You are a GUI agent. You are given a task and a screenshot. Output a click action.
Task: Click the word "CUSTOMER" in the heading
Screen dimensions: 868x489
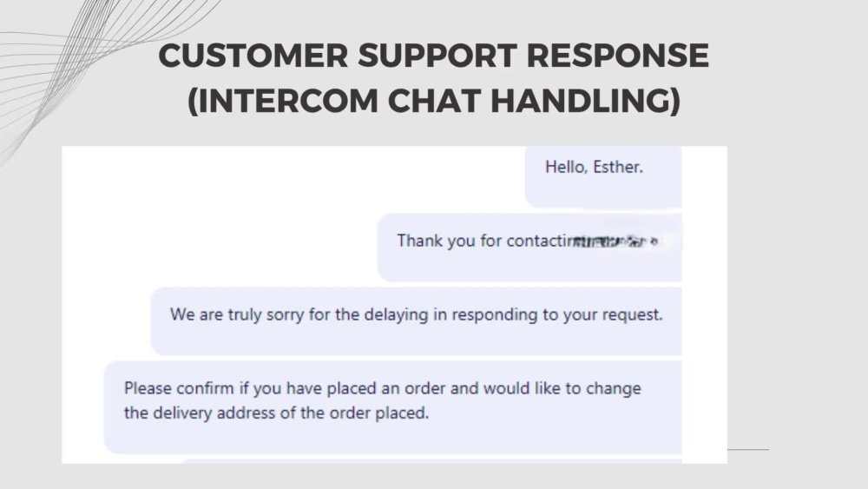coord(253,56)
